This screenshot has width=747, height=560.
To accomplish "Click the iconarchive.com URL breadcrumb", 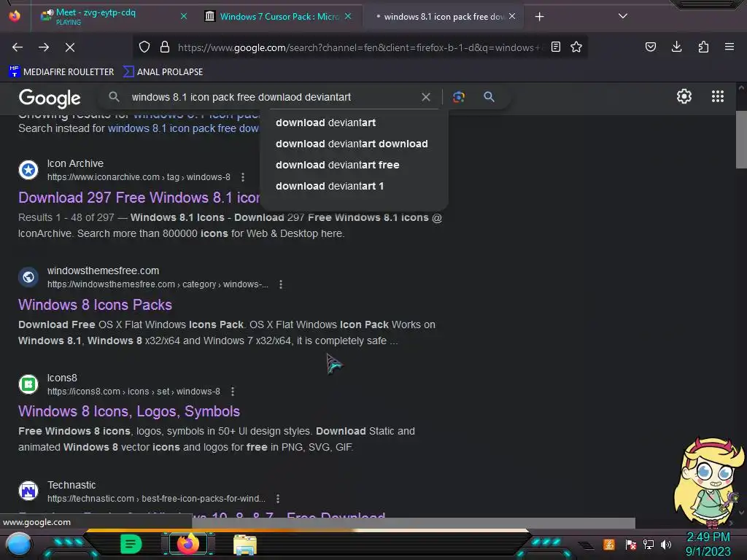I will click(x=139, y=177).
